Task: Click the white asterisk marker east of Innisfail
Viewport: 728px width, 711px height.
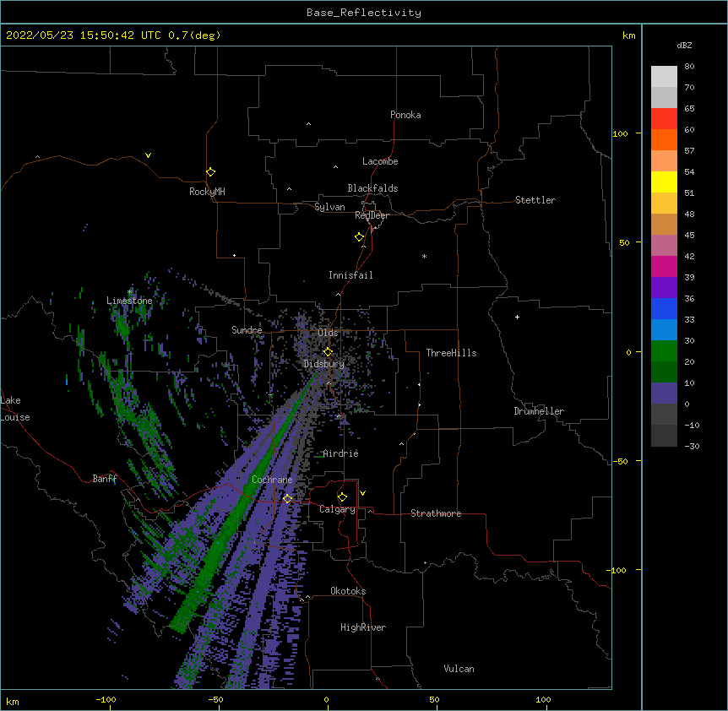Action: pos(424,256)
